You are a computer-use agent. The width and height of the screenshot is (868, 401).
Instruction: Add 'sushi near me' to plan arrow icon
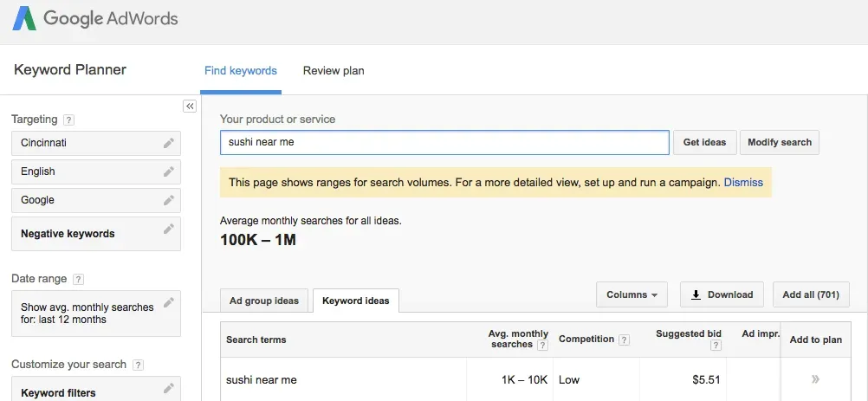tap(815, 379)
